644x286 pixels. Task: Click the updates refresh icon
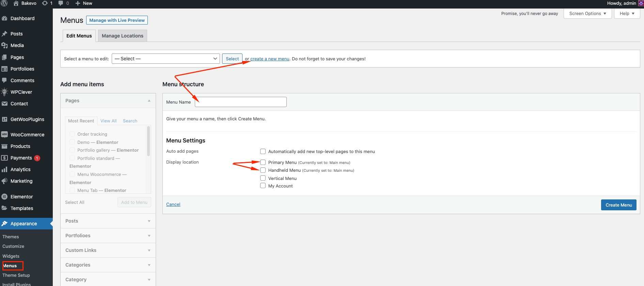tap(45, 3)
